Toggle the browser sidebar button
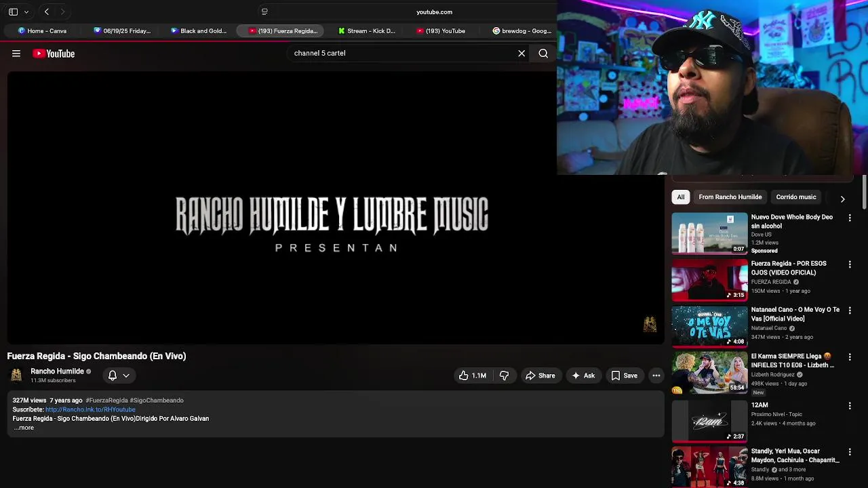 [x=13, y=12]
